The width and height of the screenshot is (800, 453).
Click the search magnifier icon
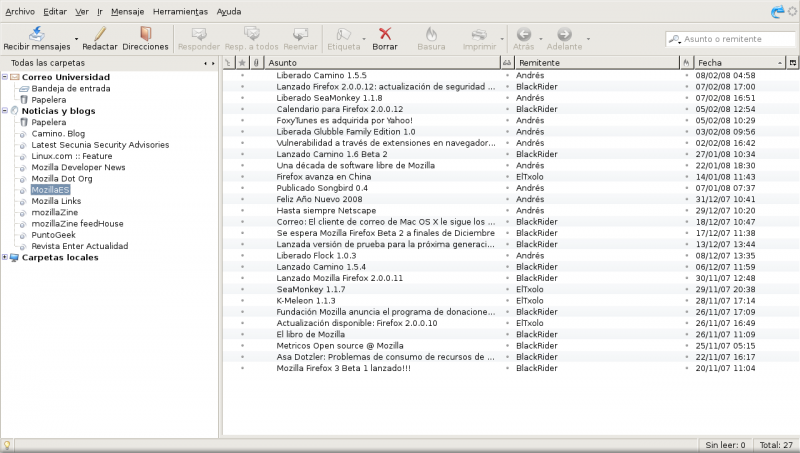[674, 39]
